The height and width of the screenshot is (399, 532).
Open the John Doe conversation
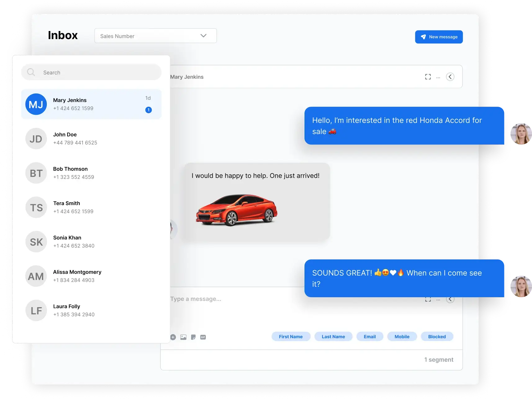[91, 139]
